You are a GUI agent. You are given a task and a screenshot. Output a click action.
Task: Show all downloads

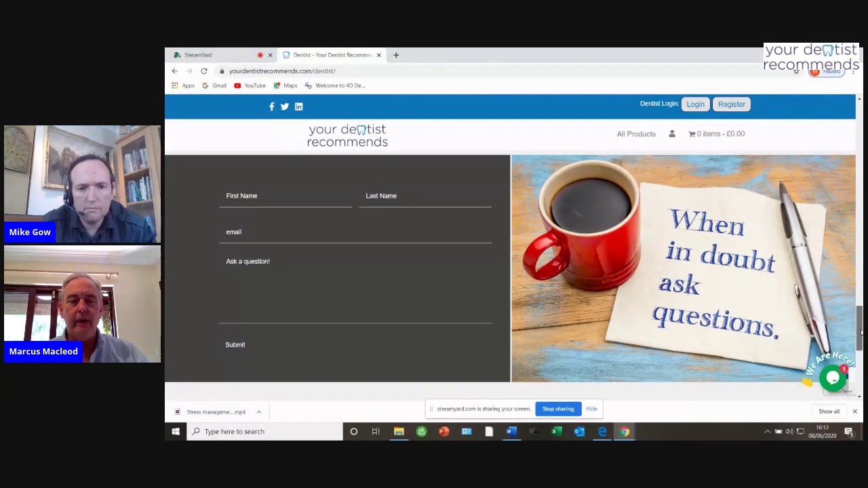[x=829, y=411]
